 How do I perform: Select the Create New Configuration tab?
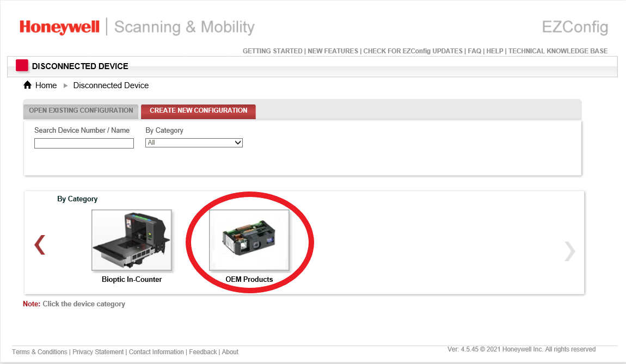coord(198,110)
